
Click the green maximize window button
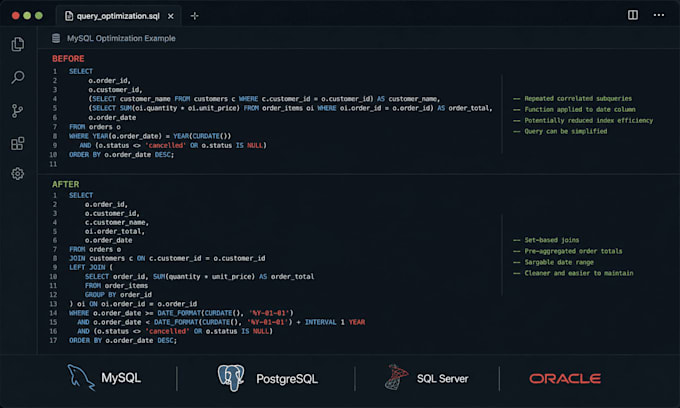point(39,16)
